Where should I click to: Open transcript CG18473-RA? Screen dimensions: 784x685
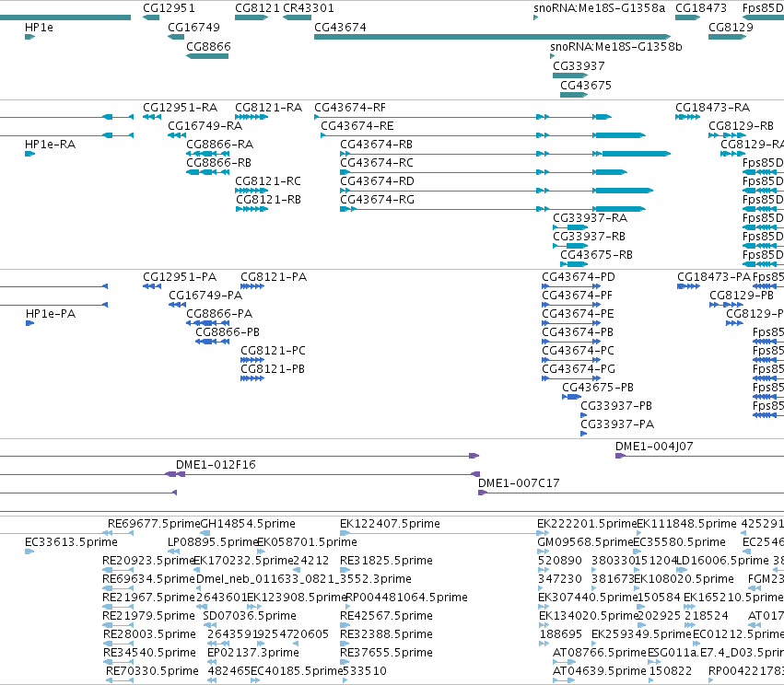pos(687,117)
